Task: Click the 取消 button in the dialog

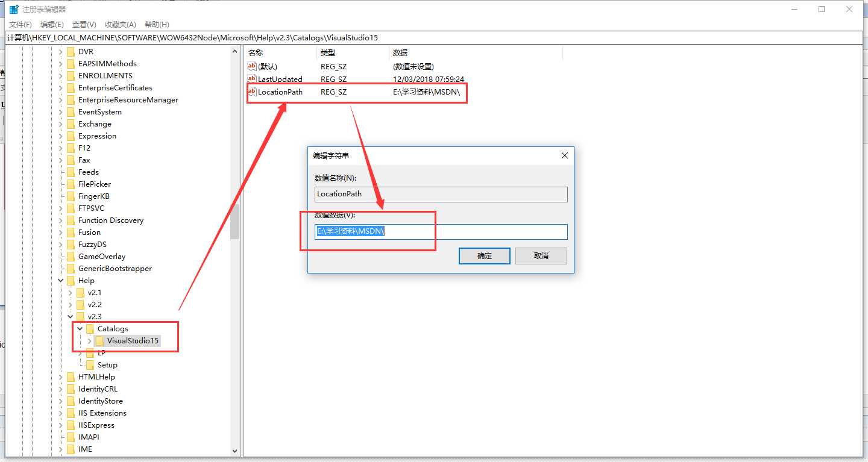Action: click(541, 256)
